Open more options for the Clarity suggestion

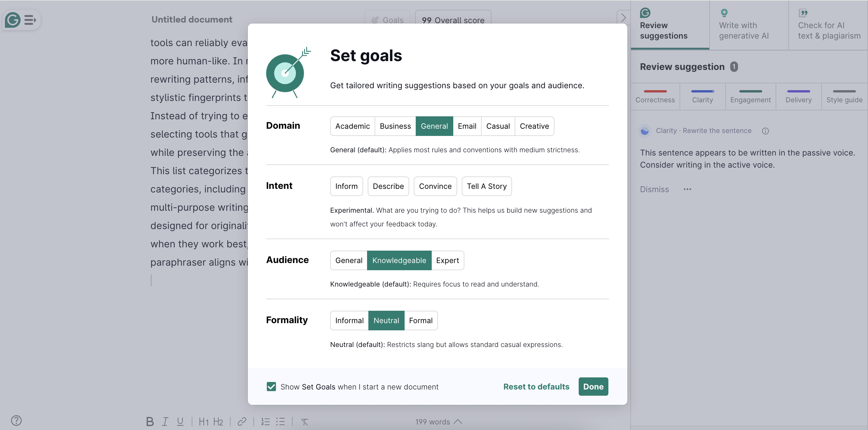[687, 189]
